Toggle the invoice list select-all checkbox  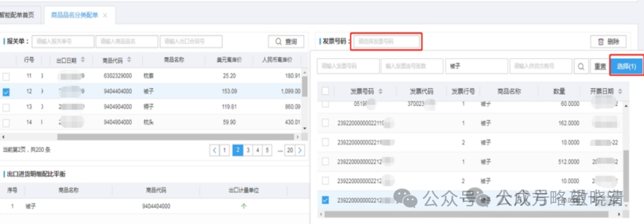pos(326,91)
